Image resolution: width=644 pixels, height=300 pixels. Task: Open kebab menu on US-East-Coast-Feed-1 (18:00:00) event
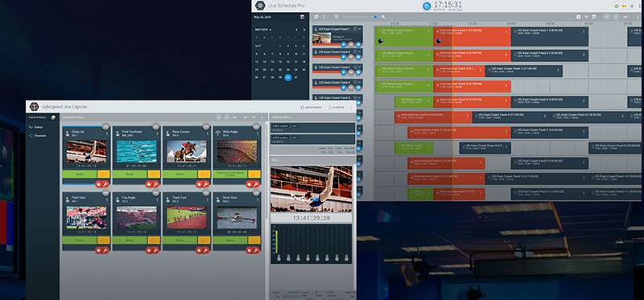point(584,31)
